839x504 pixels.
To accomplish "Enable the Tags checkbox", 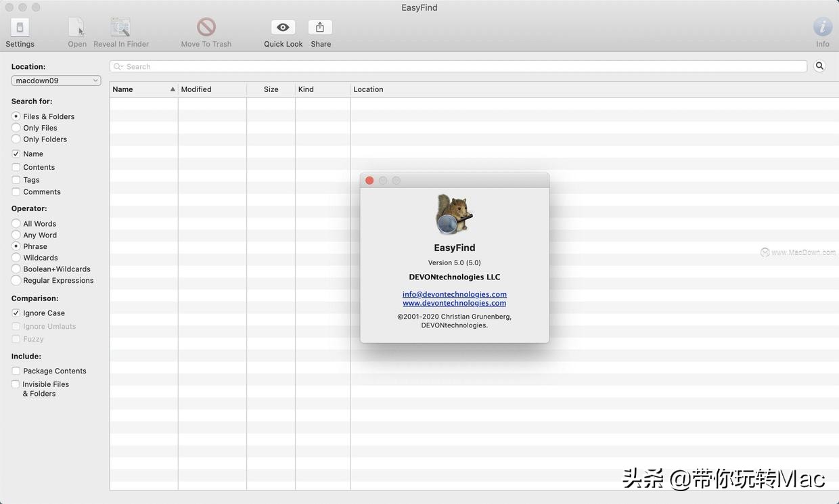I will coord(16,180).
